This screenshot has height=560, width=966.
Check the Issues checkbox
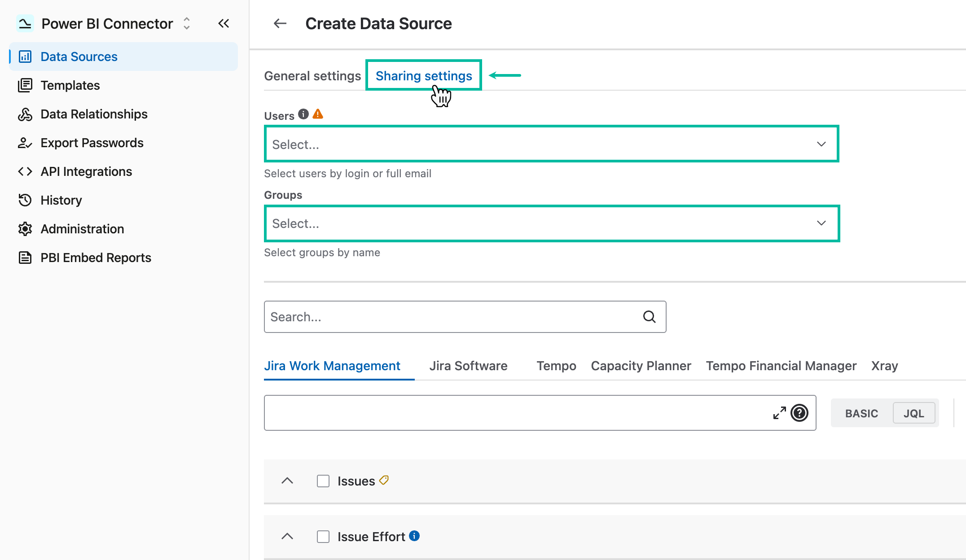[323, 481]
